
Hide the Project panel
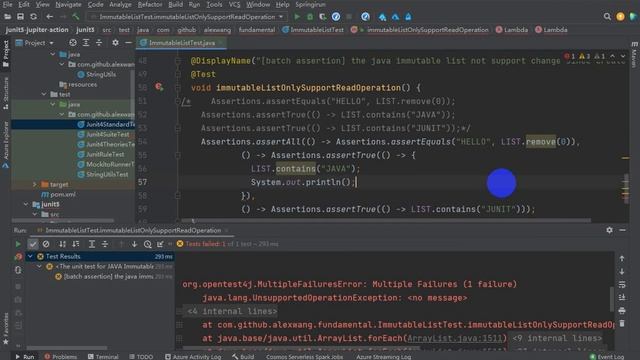coord(128,43)
